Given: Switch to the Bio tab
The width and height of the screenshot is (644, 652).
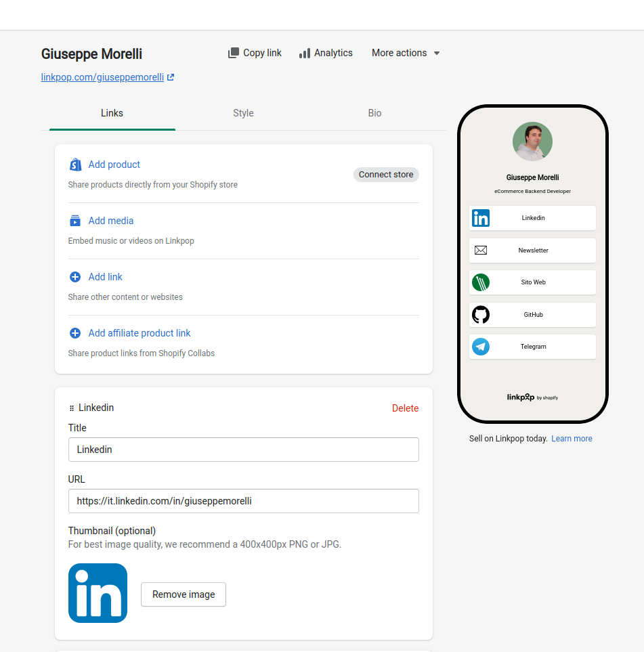Looking at the screenshot, I should click(374, 113).
